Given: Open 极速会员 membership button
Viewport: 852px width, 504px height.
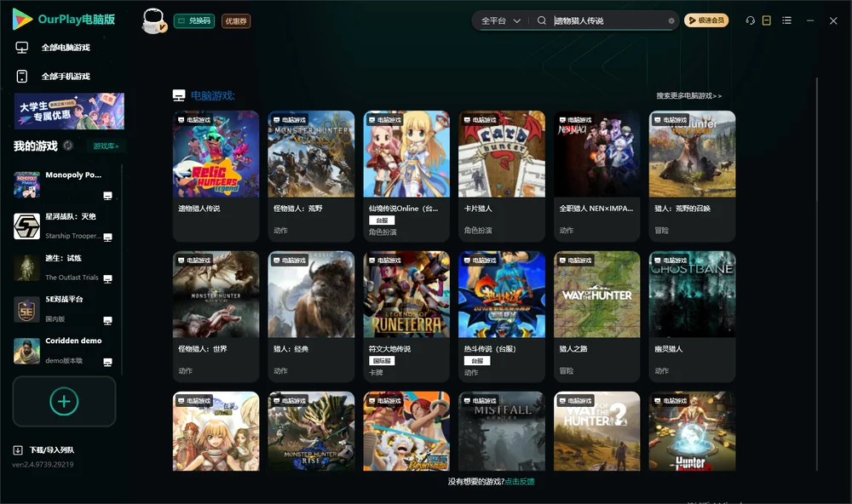Looking at the screenshot, I should click(706, 20).
